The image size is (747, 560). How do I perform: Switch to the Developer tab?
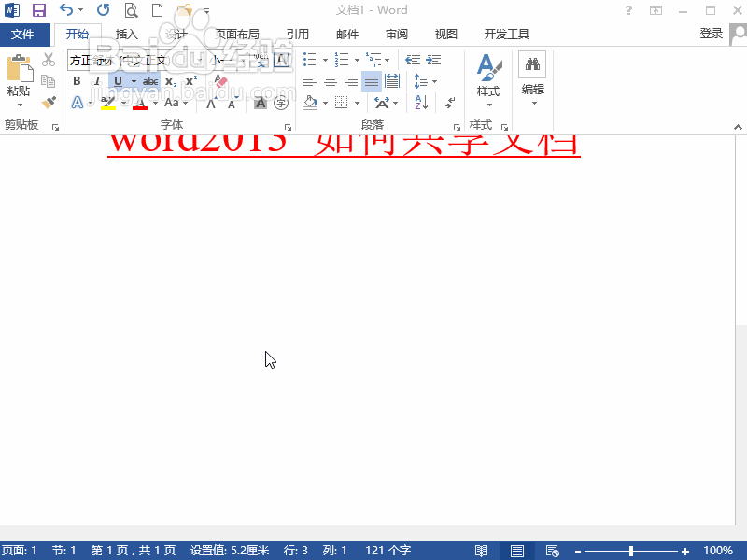click(x=507, y=35)
